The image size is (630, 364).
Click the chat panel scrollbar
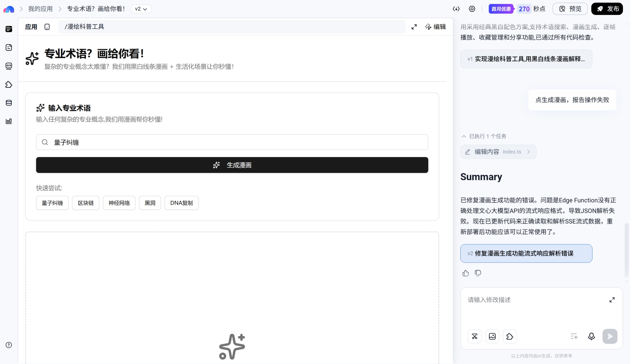pyautogui.click(x=626, y=250)
